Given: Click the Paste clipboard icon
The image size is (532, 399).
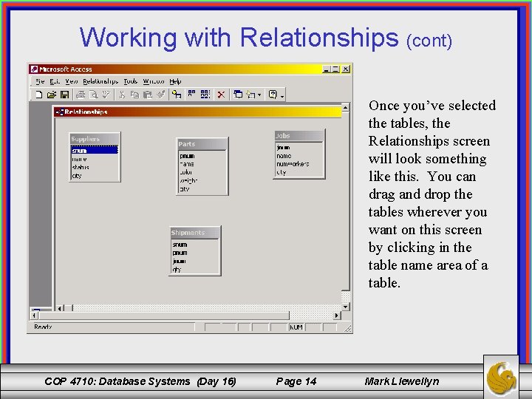Looking at the screenshot, I should tap(148, 95).
